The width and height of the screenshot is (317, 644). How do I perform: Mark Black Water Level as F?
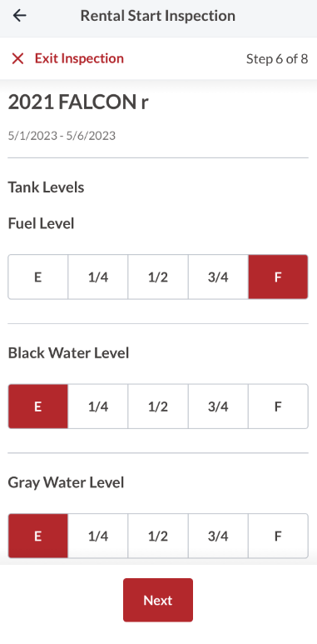[278, 407]
